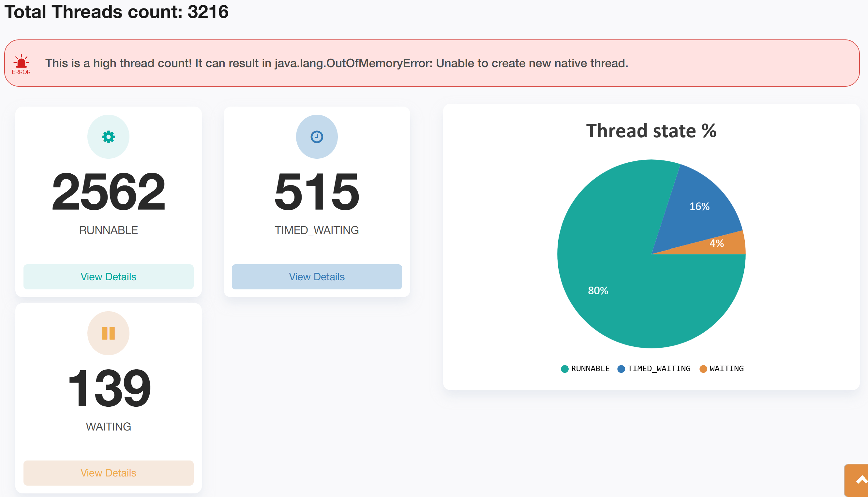The image size is (868, 497).
Task: Click the RUNNABLE gear icon
Action: (x=108, y=137)
